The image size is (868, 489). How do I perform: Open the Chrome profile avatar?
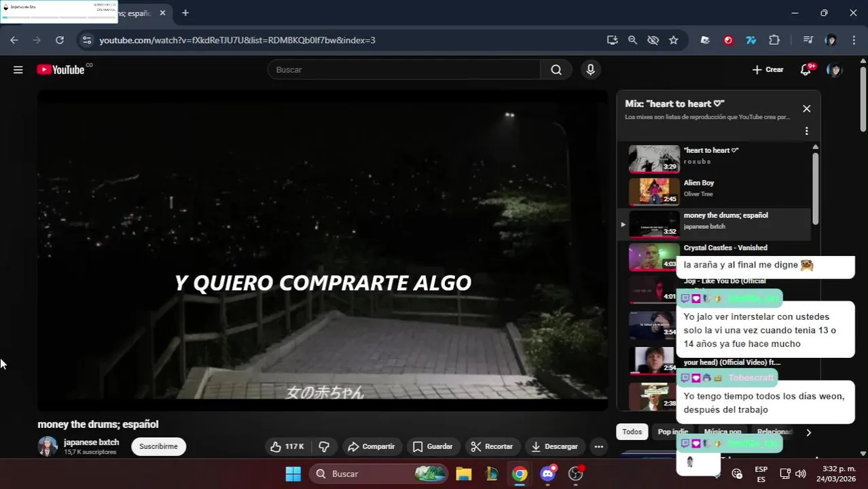pyautogui.click(x=831, y=40)
